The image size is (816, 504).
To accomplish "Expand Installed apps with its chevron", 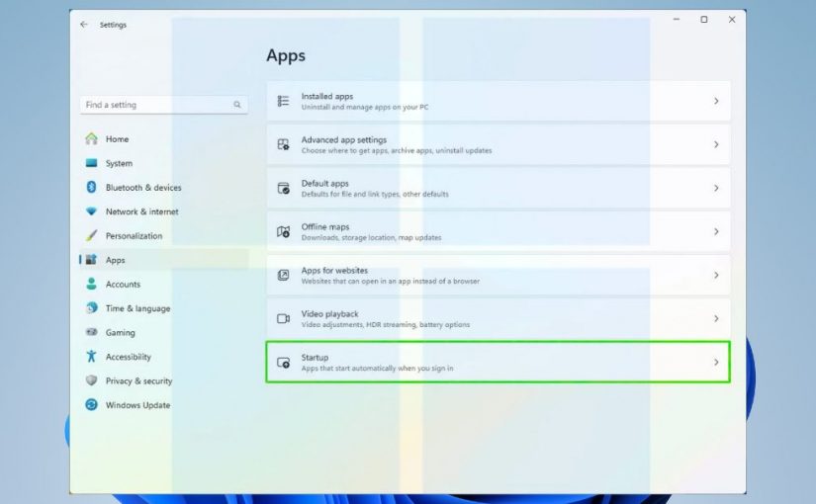I will click(717, 101).
